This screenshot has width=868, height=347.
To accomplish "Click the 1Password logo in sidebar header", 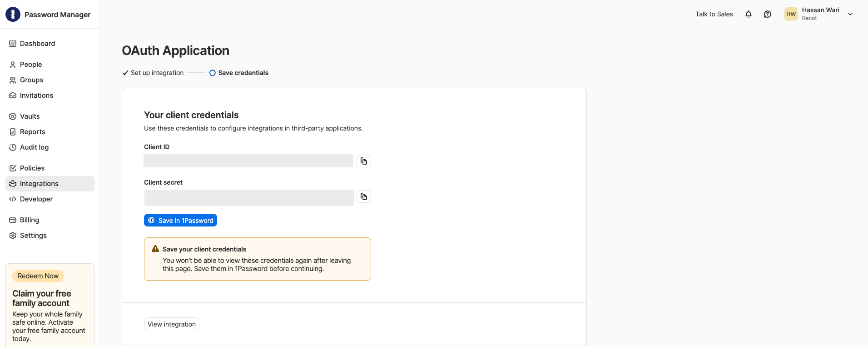I will (13, 15).
